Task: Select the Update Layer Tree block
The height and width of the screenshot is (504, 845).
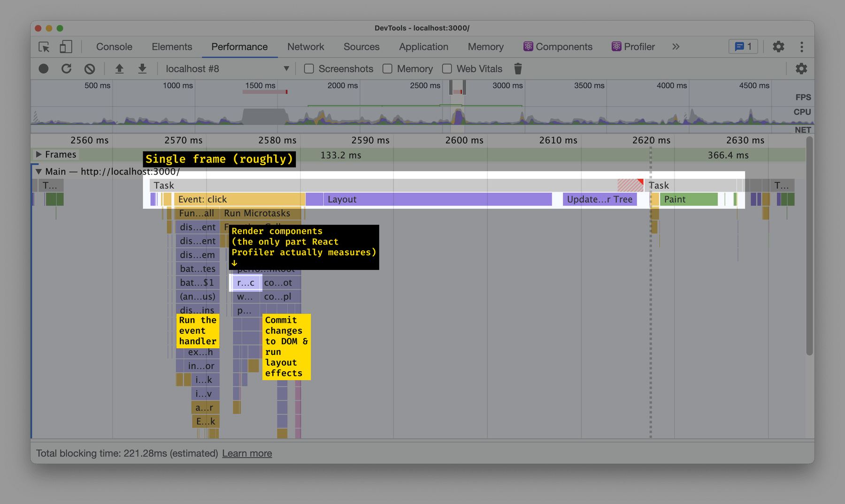Action: [x=599, y=199]
